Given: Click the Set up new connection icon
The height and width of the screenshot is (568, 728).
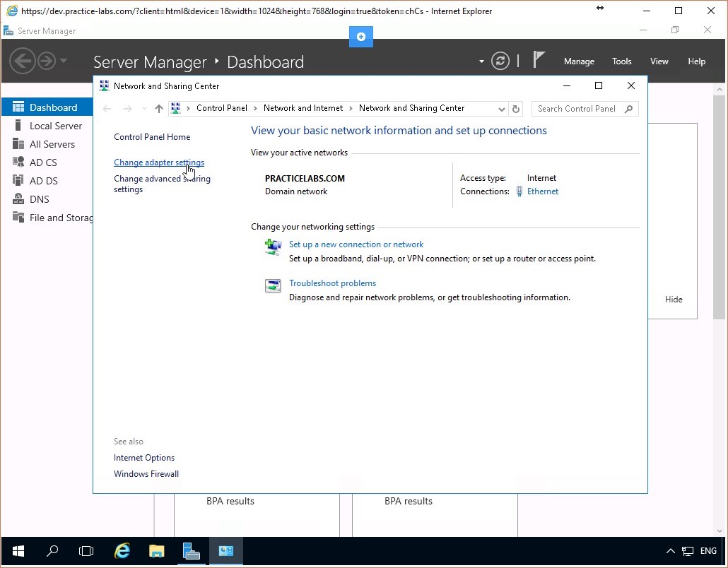Looking at the screenshot, I should (273, 247).
